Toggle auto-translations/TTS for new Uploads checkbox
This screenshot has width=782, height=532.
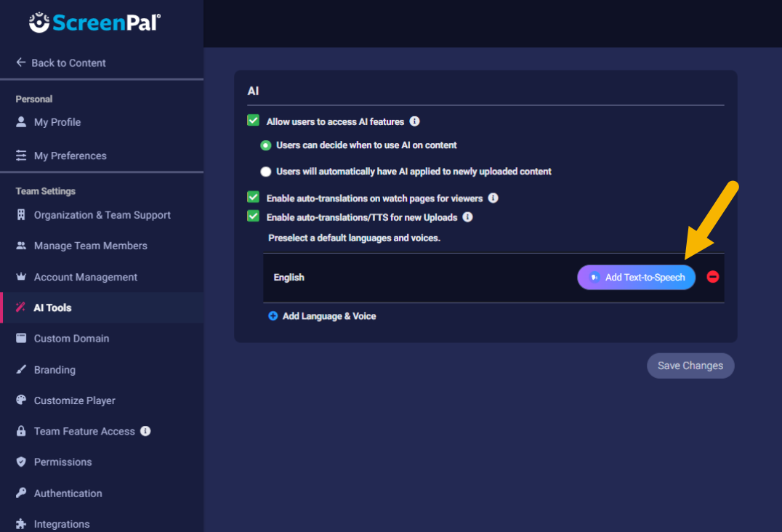coord(254,217)
